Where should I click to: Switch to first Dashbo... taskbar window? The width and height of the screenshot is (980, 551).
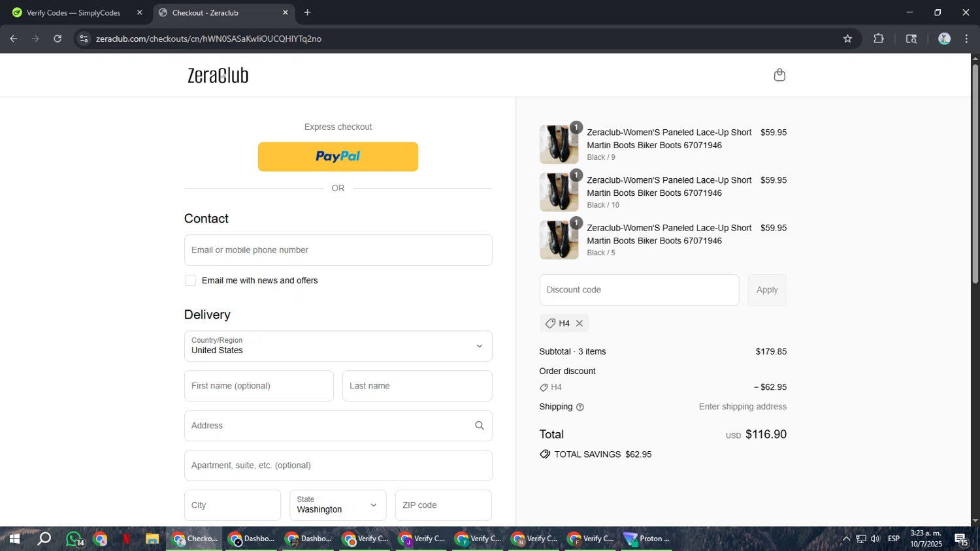tap(251, 539)
